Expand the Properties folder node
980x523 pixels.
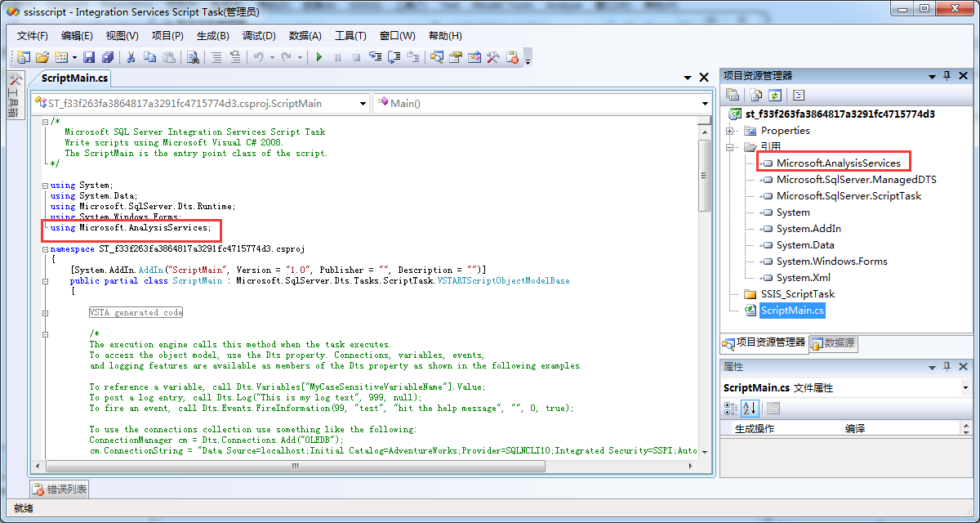tap(730, 131)
